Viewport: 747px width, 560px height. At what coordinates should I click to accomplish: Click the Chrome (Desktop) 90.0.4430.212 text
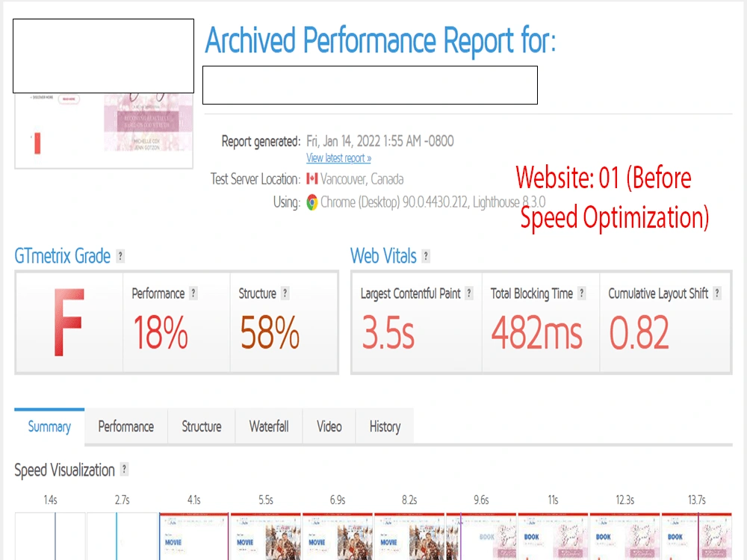click(x=394, y=202)
